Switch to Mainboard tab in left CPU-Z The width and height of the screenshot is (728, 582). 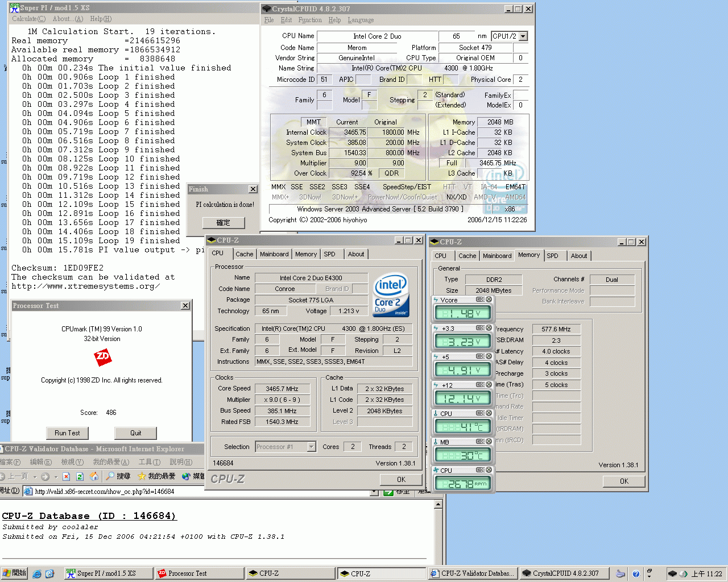click(274, 254)
